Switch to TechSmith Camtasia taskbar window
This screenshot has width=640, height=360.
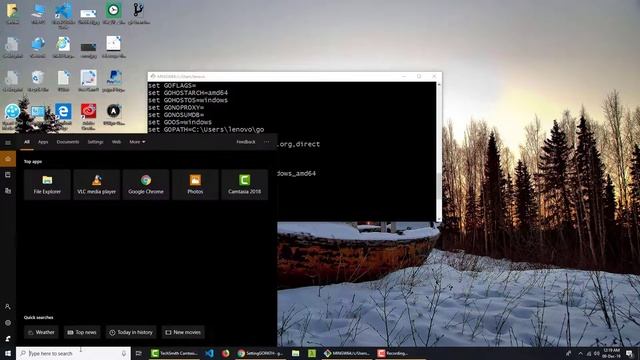tap(175, 353)
